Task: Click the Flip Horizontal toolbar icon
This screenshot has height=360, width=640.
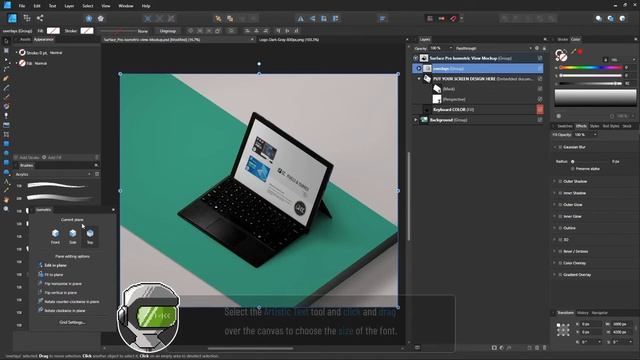Action: (x=300, y=18)
